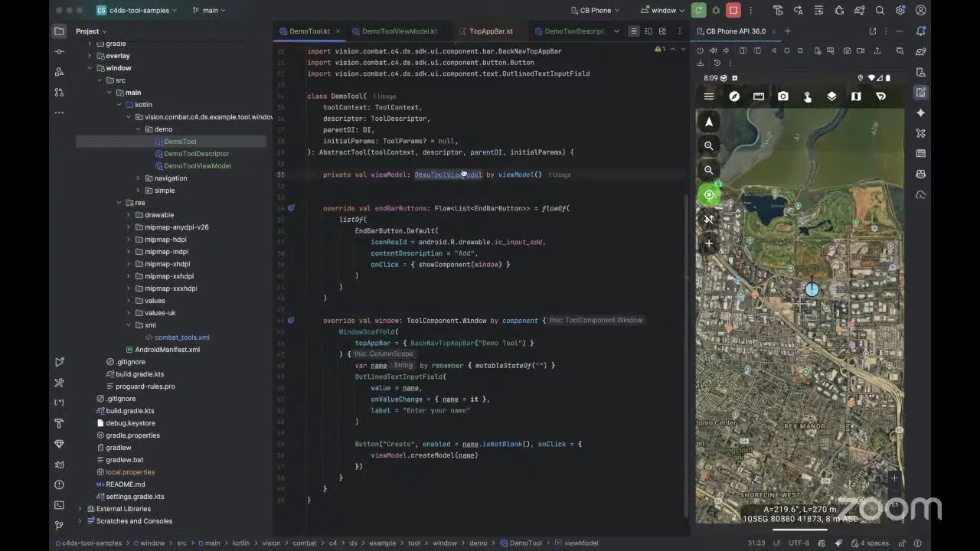Viewport: 980px width, 551px height.
Task: Open Search Everywhere magnifier icon
Action: point(880,11)
